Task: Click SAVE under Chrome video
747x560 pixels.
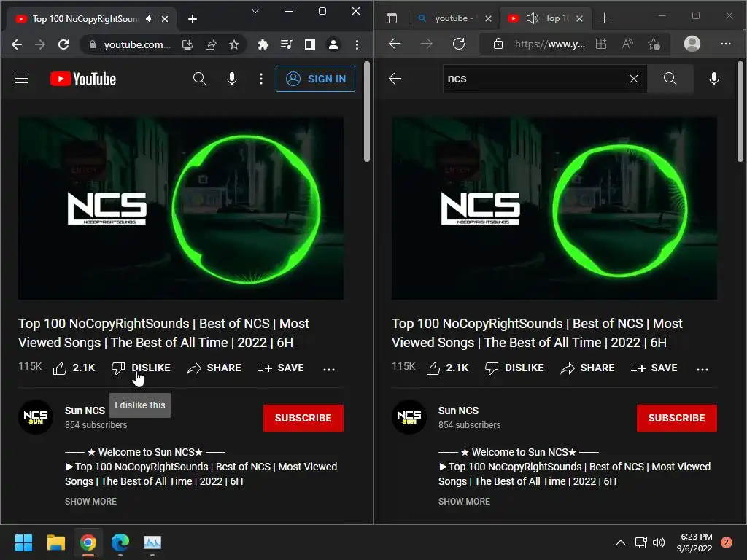Action: click(280, 368)
